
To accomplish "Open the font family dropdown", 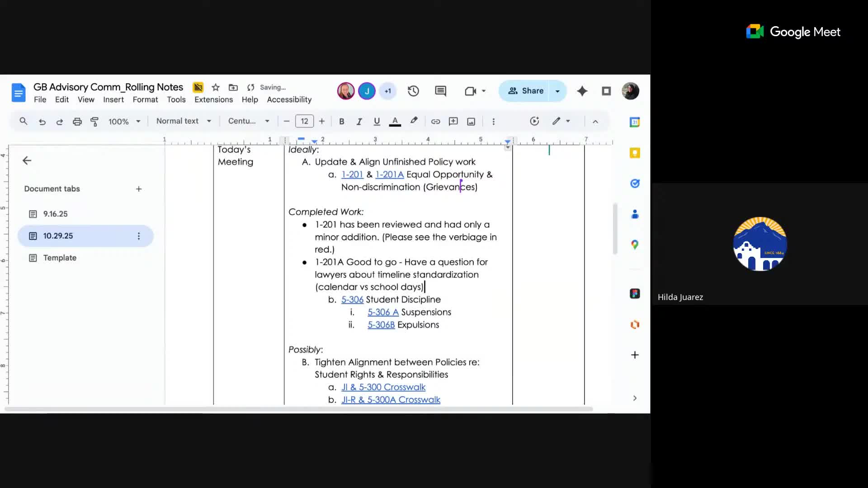I will 249,121.
